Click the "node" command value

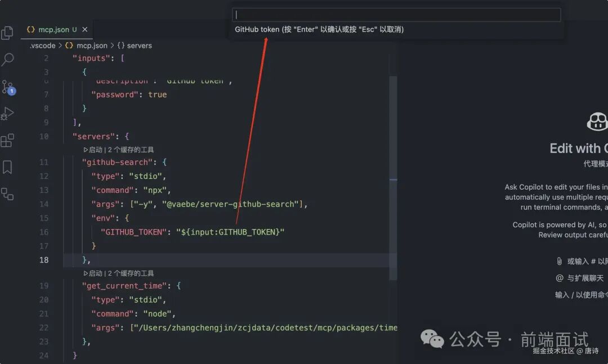[157, 313]
